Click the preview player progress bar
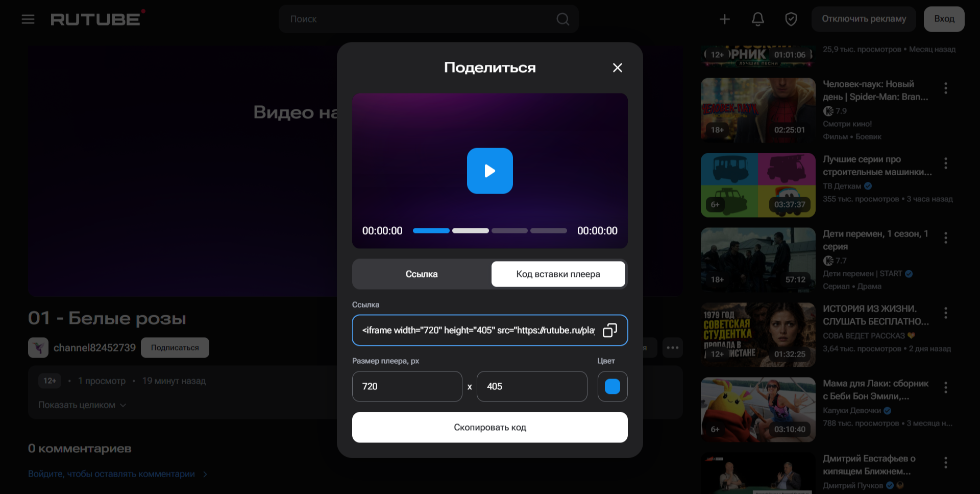The height and width of the screenshot is (494, 980). [490, 230]
